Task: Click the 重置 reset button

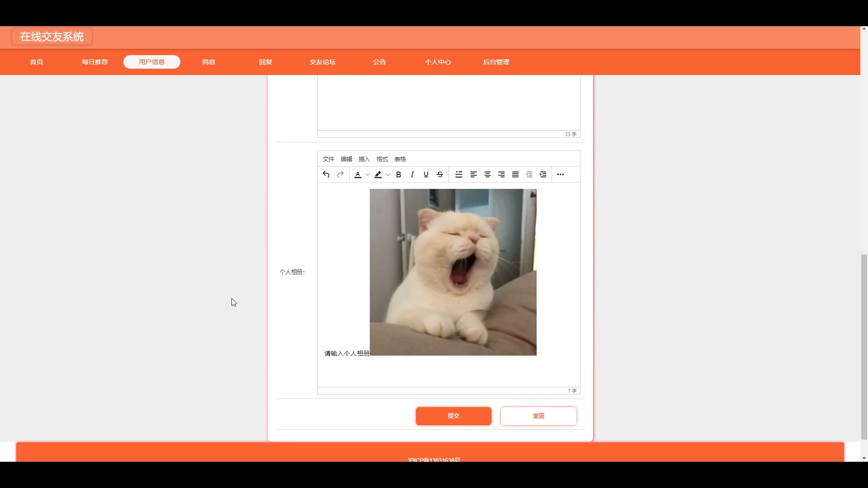Action: coord(538,416)
